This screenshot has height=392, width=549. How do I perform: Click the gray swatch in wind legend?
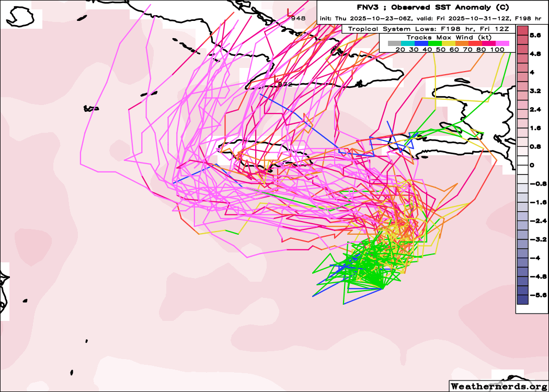394,43
